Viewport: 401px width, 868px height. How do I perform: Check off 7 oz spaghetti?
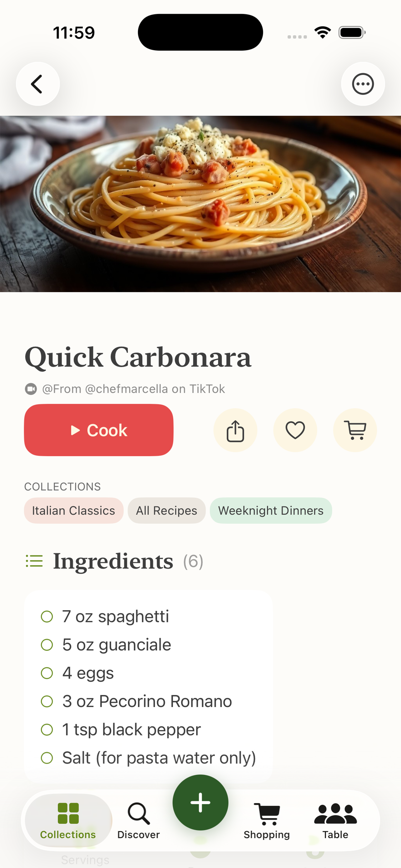(x=47, y=617)
